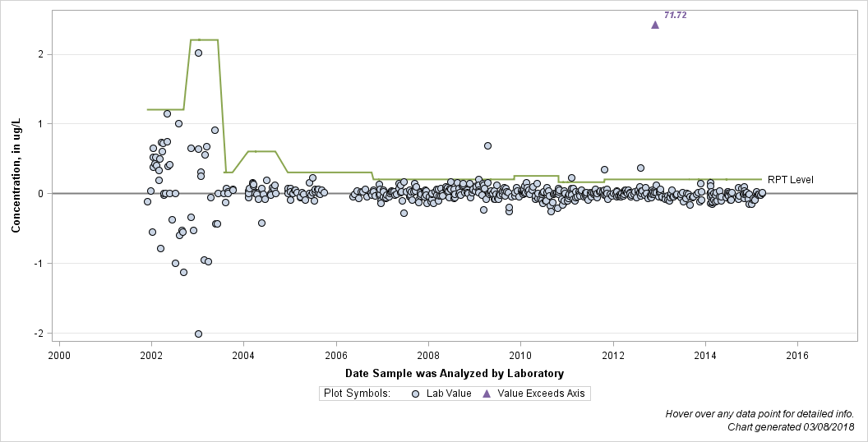The image size is (868, 442).
Task: Click the y-axis tick label 2
Action: tap(41, 54)
